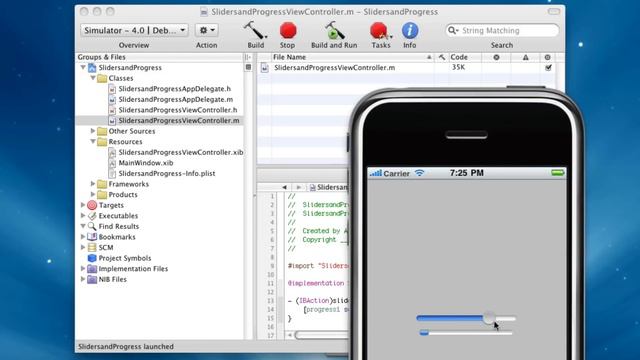This screenshot has height=360, width=640.
Task: Click the simulator slider thumb
Action: [489, 318]
